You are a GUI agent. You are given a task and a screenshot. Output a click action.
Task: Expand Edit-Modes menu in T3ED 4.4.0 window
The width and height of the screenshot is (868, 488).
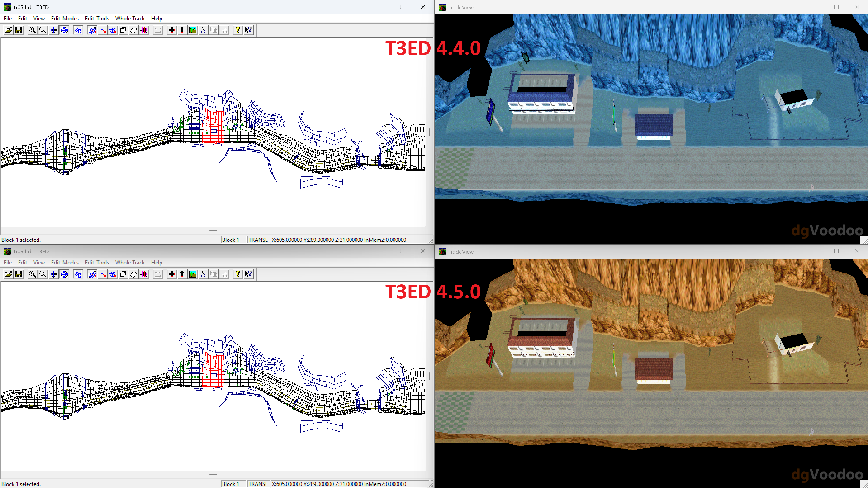tap(65, 19)
